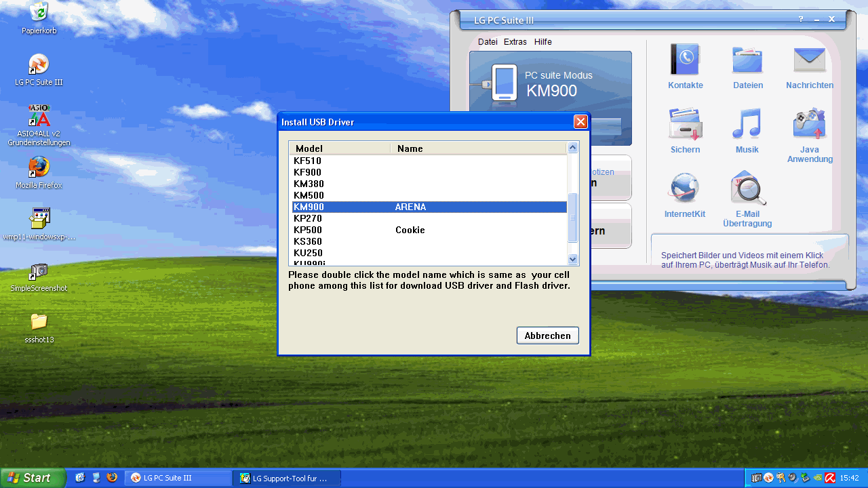
Task: Open the Extras menu
Action: (x=515, y=42)
